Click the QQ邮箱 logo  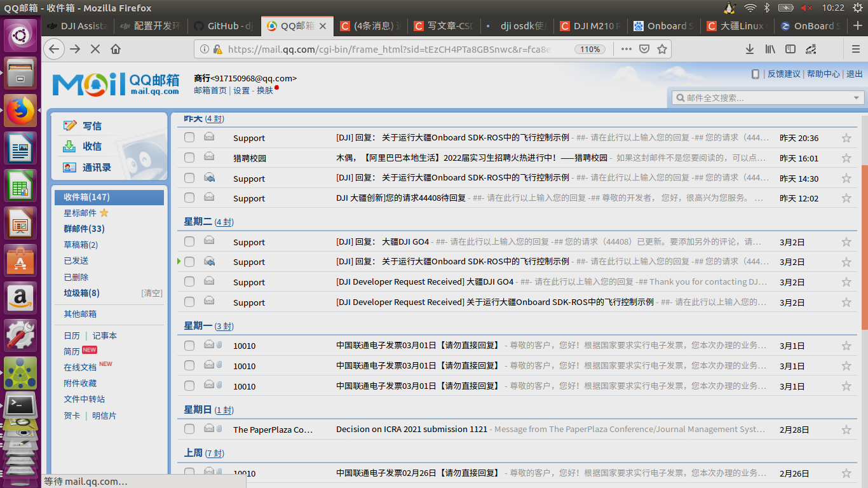tap(116, 84)
